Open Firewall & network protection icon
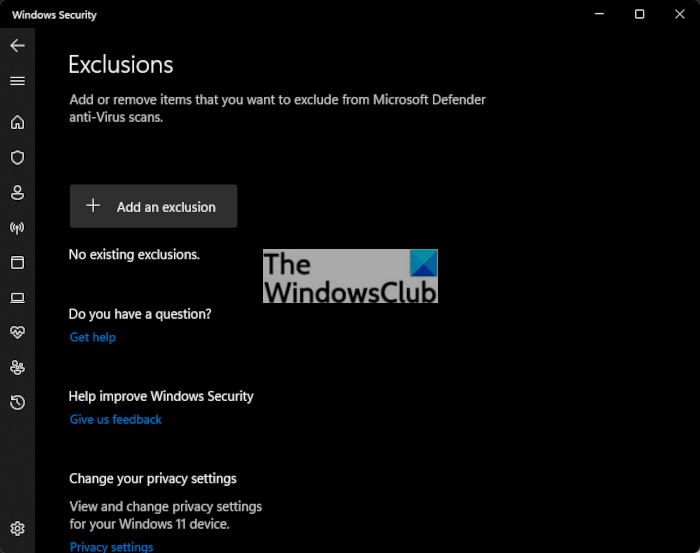 tap(17, 228)
